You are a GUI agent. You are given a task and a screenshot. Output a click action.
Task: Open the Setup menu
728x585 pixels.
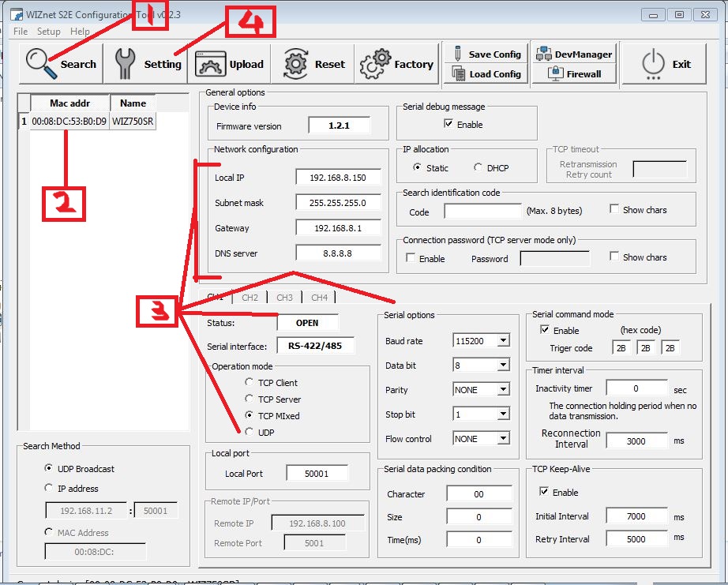[49, 31]
